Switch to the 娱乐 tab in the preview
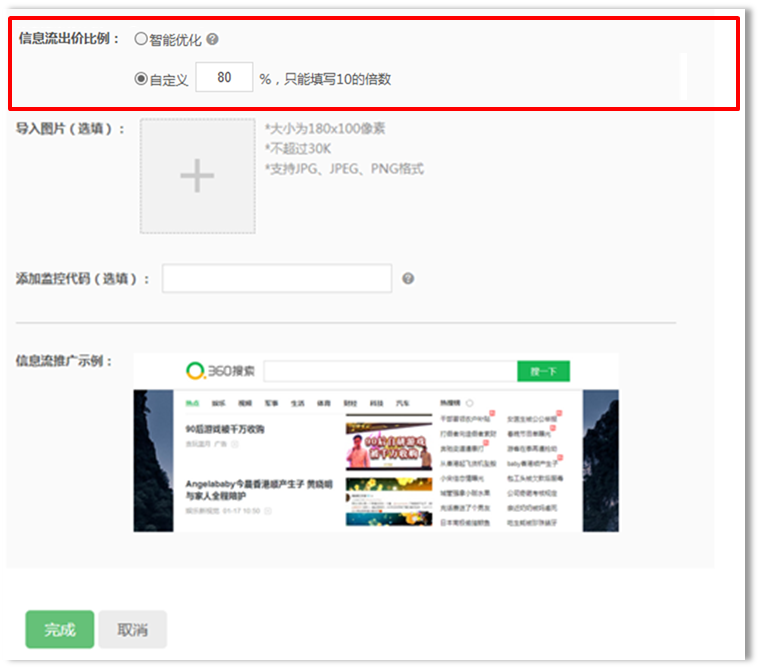 click(219, 403)
